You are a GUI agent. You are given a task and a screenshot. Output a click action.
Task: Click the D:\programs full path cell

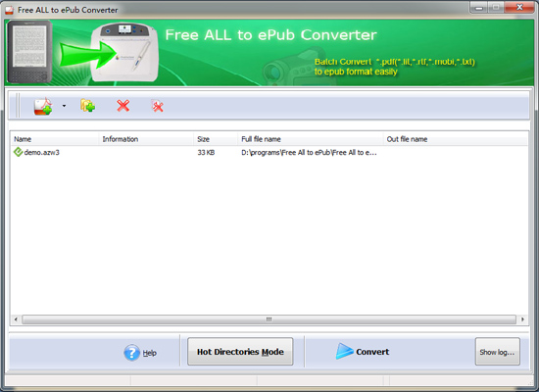(x=309, y=152)
